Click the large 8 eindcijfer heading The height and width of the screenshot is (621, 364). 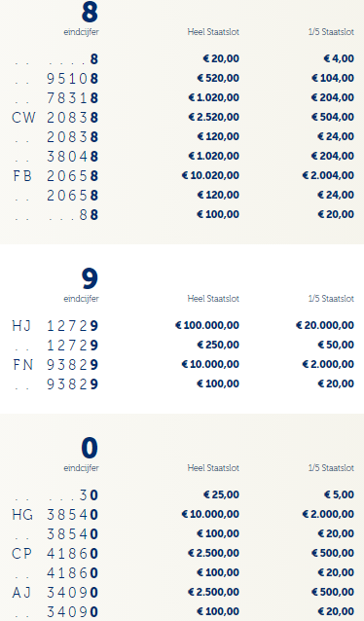click(x=90, y=12)
